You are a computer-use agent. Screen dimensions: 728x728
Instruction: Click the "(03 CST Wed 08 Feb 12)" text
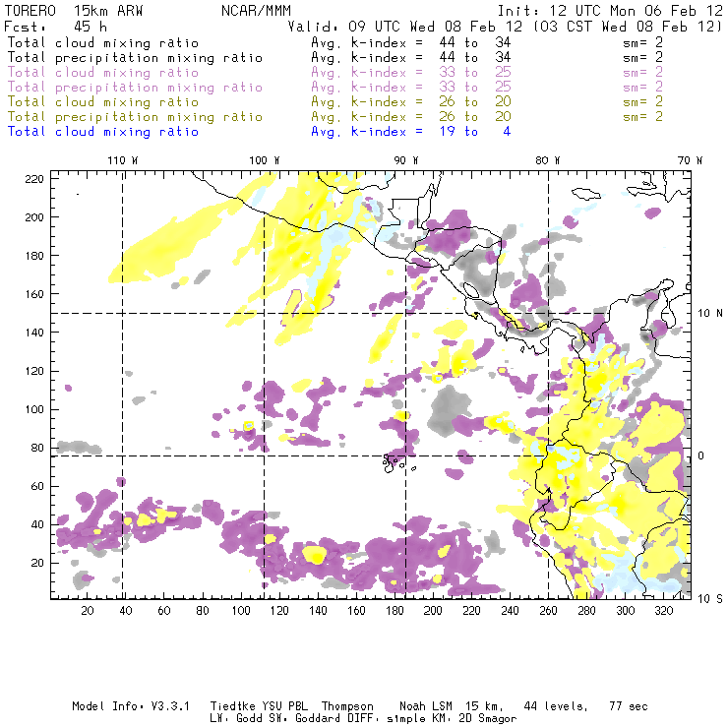pyautogui.click(x=628, y=27)
